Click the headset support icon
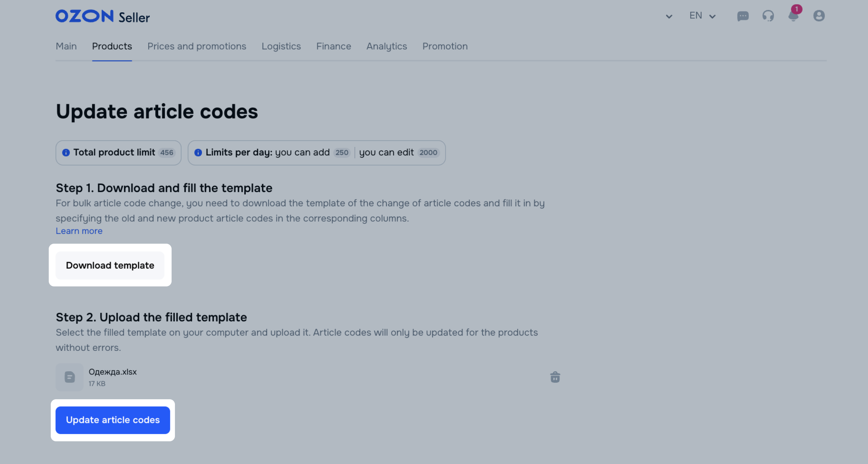Viewport: 868px width, 464px height. (768, 16)
